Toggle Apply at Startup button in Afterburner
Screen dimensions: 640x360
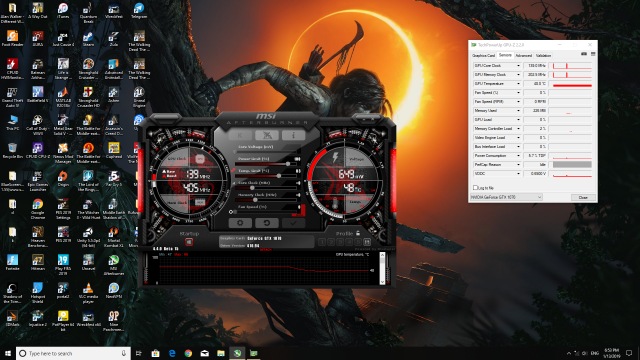[189, 242]
